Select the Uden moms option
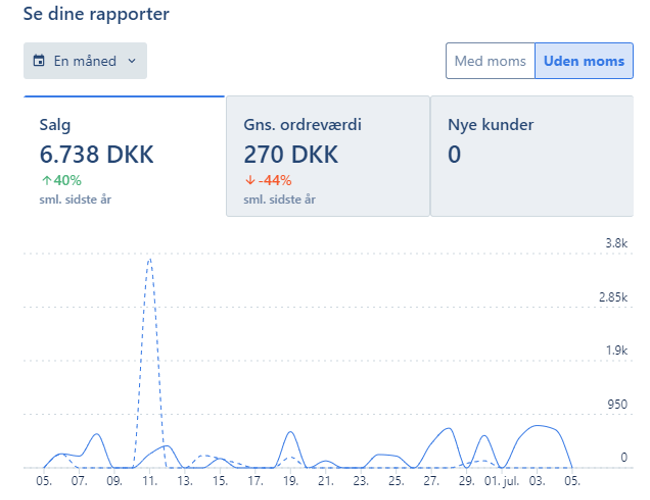Viewport: 650px width, 500px height. click(x=584, y=61)
